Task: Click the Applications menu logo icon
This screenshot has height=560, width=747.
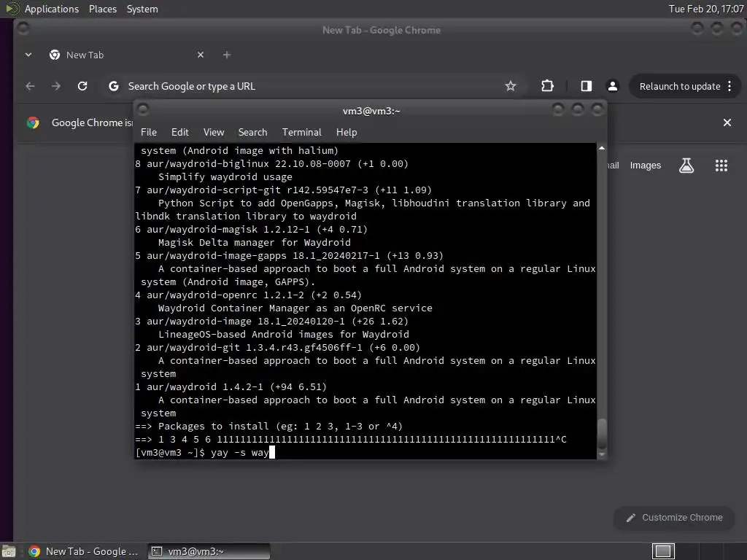Action: pos(12,9)
